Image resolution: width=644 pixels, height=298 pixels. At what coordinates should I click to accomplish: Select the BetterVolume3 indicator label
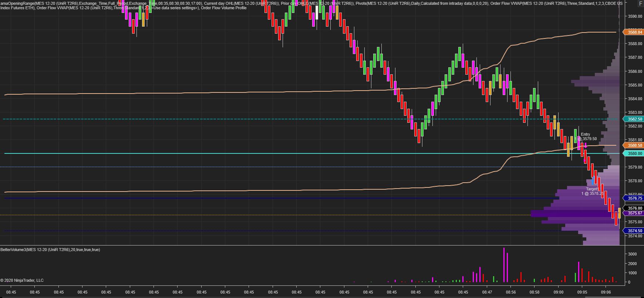(50, 250)
